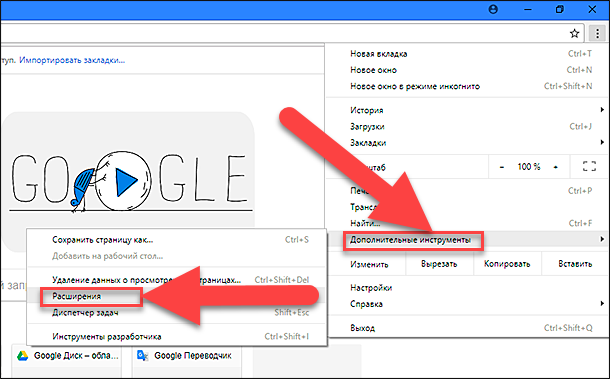
Task: Decrease zoom with the minus button
Action: pyautogui.click(x=501, y=167)
